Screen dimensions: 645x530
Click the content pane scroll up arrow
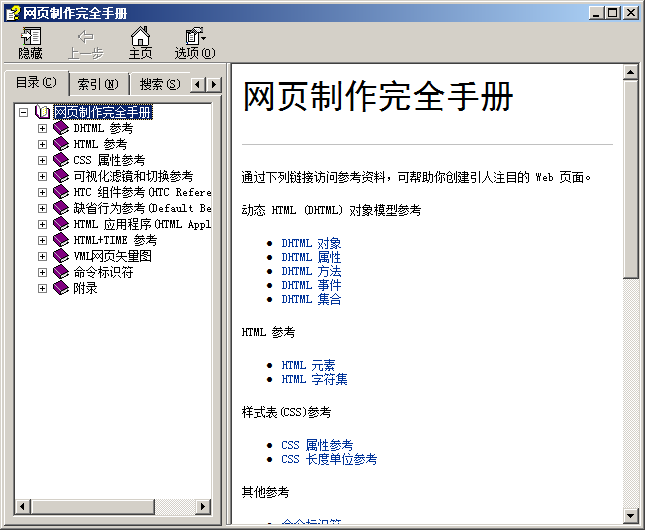tap(631, 72)
